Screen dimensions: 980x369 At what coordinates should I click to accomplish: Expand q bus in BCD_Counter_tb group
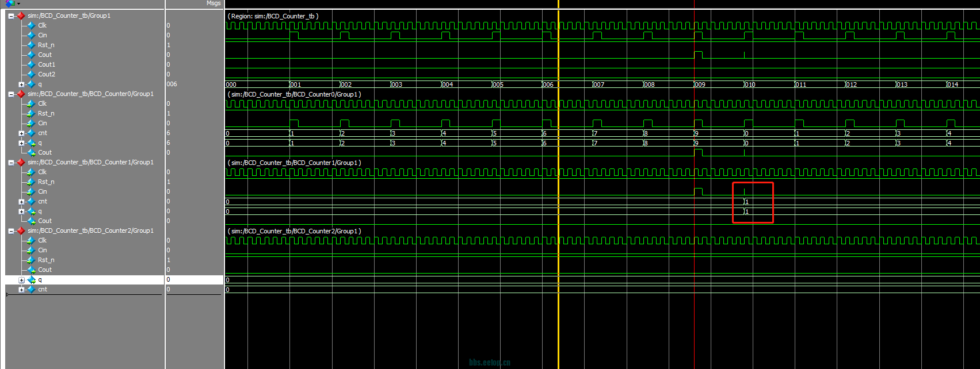(x=21, y=85)
